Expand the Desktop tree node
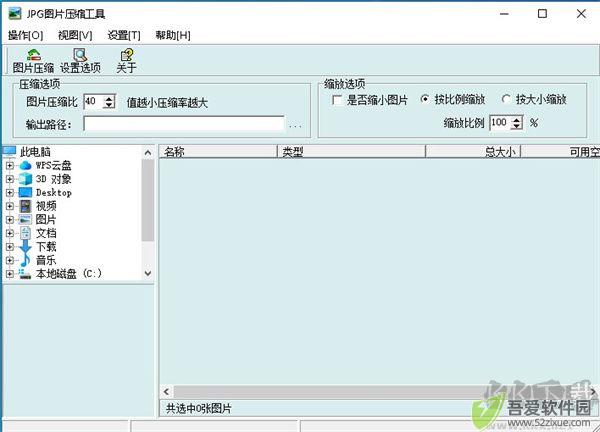This screenshot has height=432, width=600. pos(10,192)
